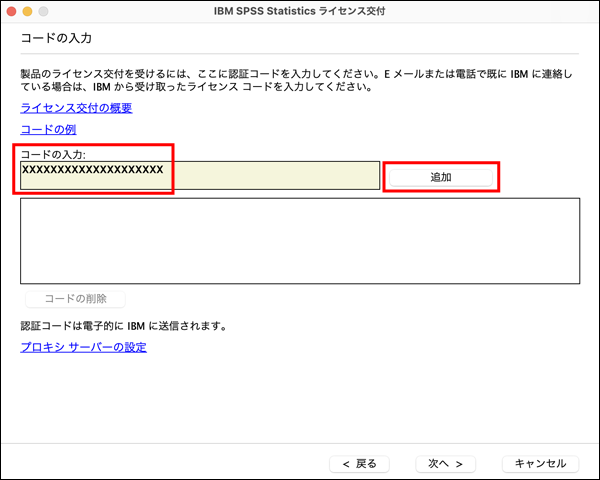Close the window with the red button
This screenshot has height=480, width=600.
click(11, 11)
